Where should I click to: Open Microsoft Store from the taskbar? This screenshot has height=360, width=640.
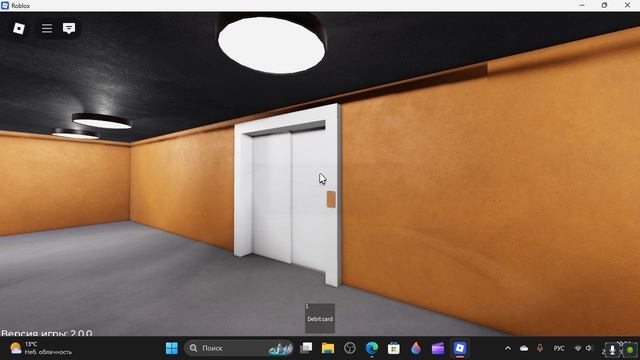pos(394,348)
